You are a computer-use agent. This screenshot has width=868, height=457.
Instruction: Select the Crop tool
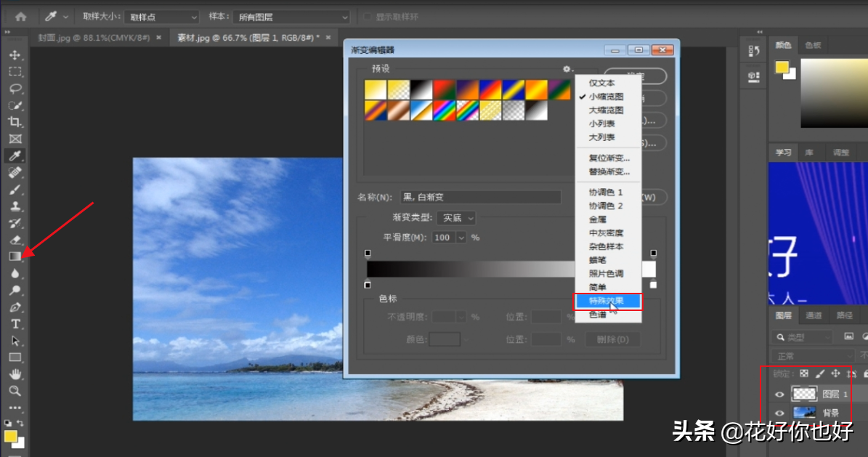(15, 122)
